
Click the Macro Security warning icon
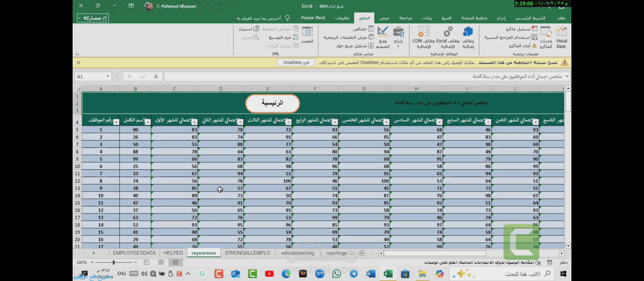[535, 46]
